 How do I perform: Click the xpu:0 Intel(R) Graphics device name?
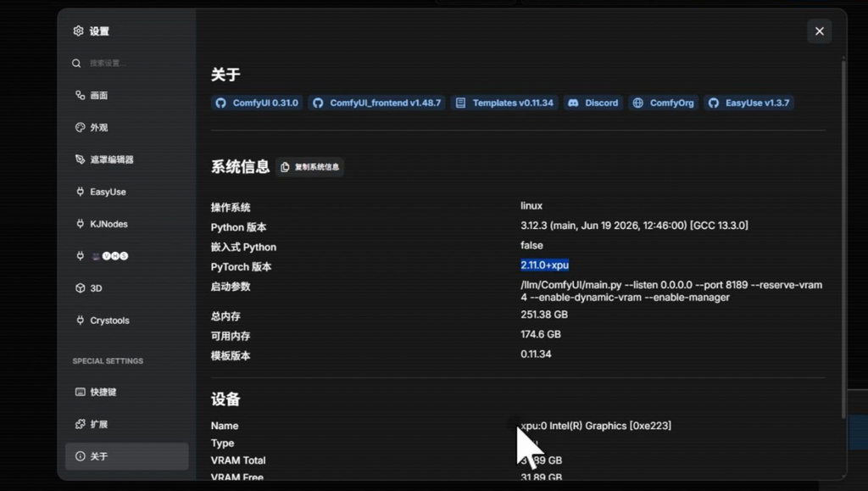coord(596,426)
